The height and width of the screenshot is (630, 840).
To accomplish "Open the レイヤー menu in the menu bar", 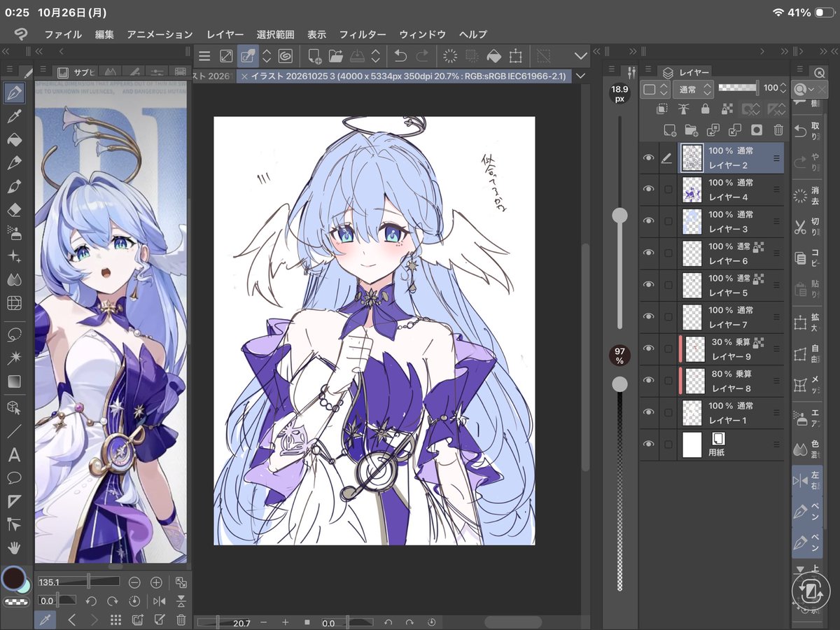I will (x=225, y=34).
